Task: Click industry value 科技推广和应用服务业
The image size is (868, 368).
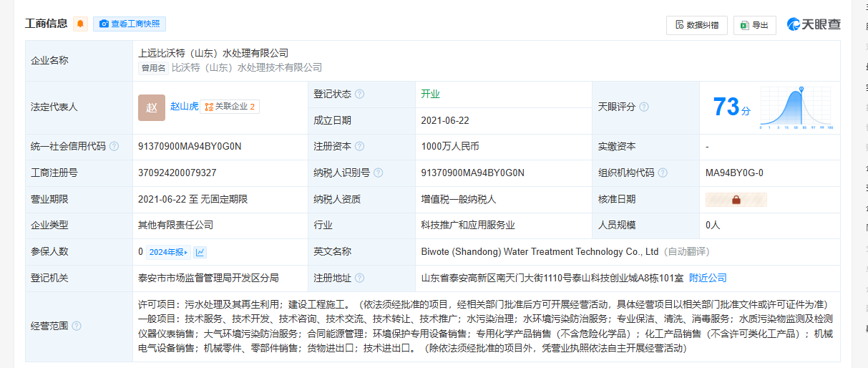Action: point(468,225)
